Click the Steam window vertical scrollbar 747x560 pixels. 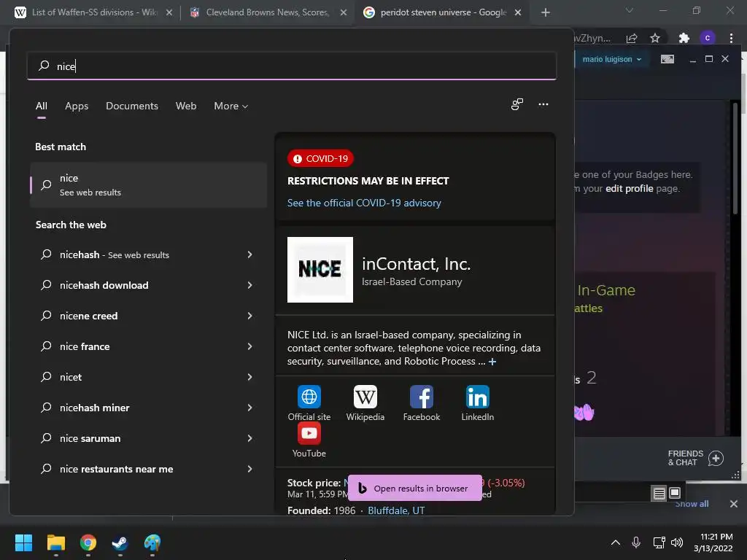pyautogui.click(x=735, y=157)
